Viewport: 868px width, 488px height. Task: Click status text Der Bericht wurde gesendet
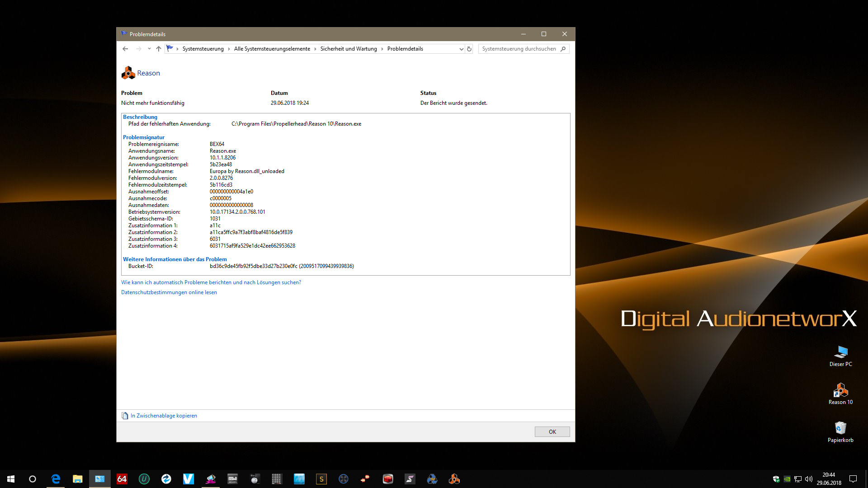(x=454, y=103)
